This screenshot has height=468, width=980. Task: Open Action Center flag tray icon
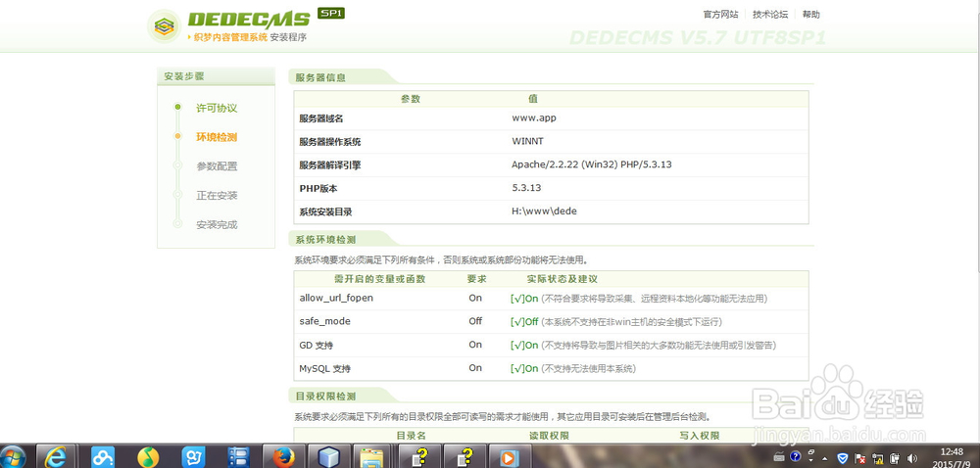coord(860,457)
